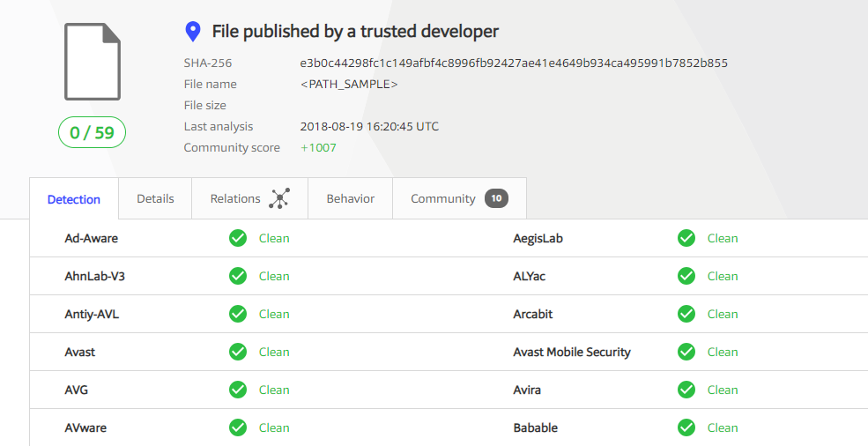Click the <PATH_SAMPLE> file name value
868x446 pixels.
coord(349,85)
